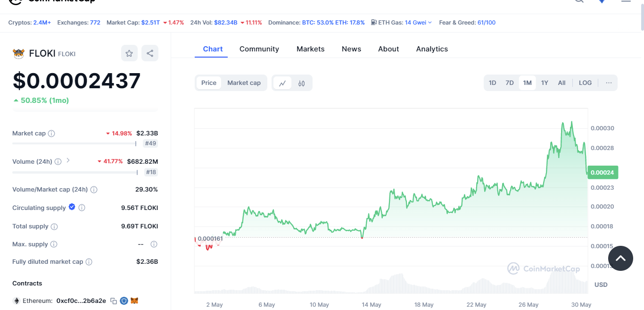Click the volume rank bar
The image size is (644, 310).
pos(75,172)
